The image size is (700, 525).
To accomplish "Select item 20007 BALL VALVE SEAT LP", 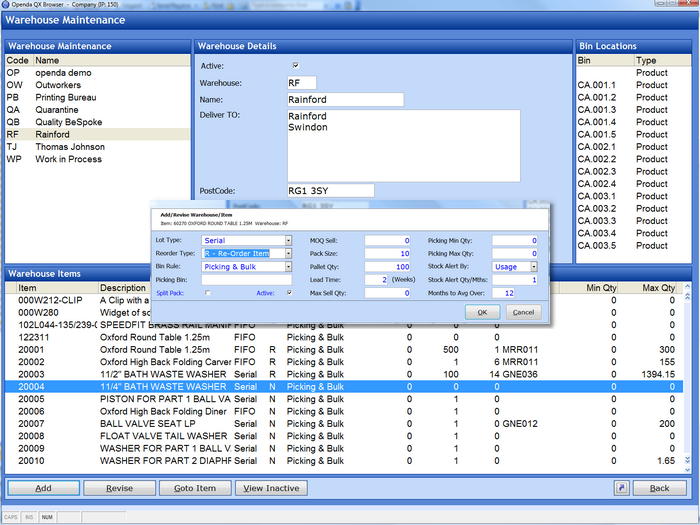I will (x=344, y=424).
